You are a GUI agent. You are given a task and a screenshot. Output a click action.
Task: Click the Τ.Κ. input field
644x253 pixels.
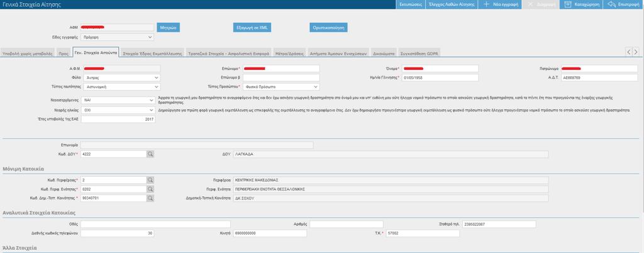click(x=423, y=233)
